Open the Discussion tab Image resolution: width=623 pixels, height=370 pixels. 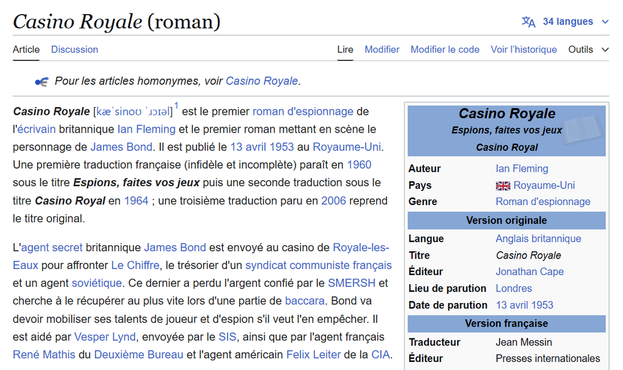pyautogui.click(x=75, y=50)
